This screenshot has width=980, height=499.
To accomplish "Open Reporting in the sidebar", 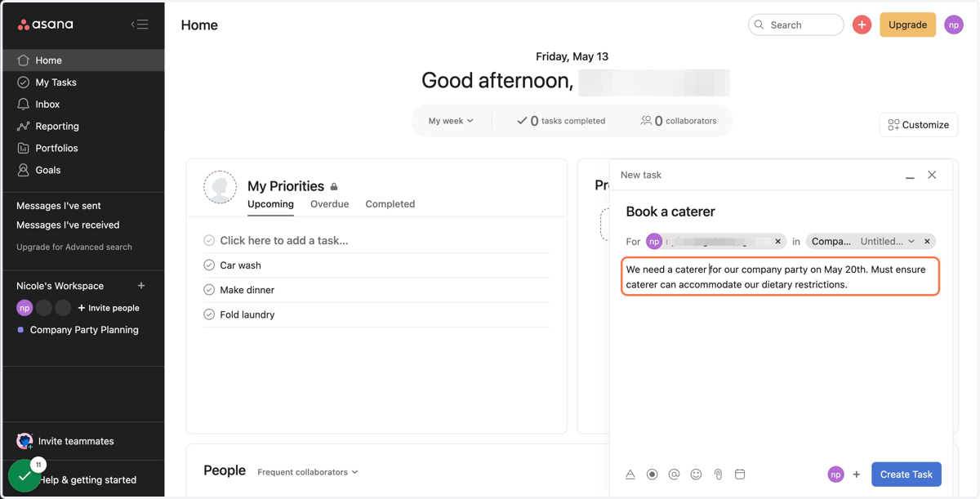I will click(x=83, y=126).
